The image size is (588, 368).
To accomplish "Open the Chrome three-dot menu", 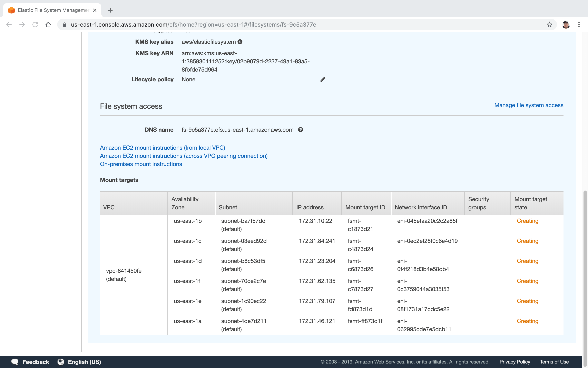I will click(x=579, y=25).
